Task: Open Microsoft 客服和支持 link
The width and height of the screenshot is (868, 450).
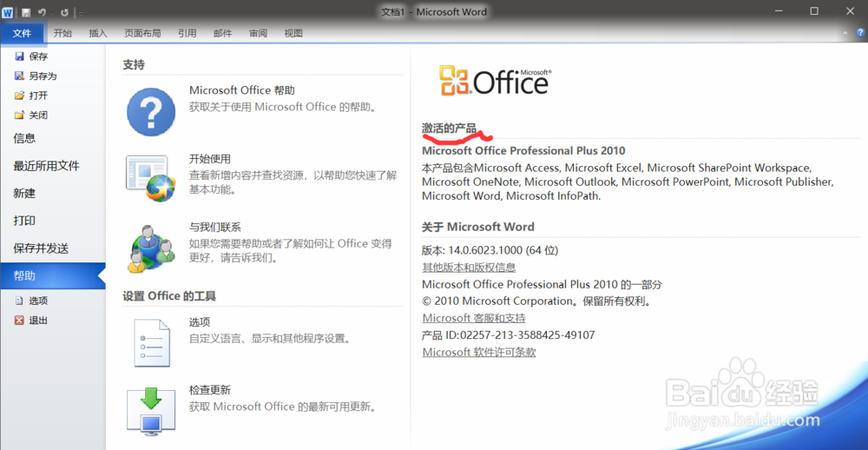Action: point(474,318)
